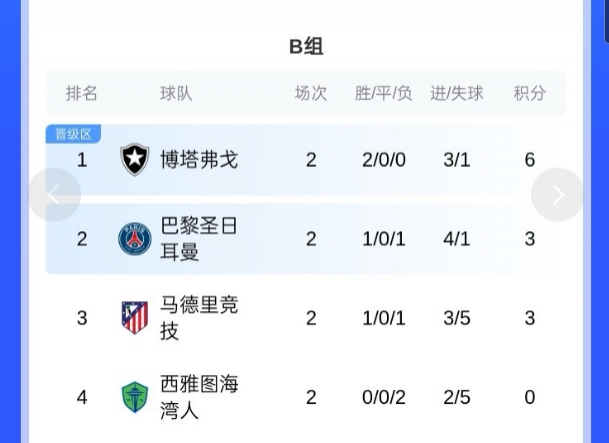Click Botafogo's 6 points value
Screen dimensions: 609x443
530,160
